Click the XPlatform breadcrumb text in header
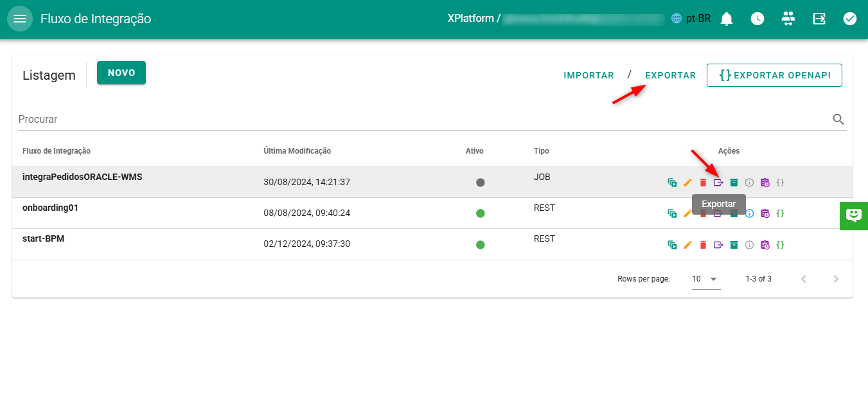The width and height of the screenshot is (868, 403). [470, 19]
